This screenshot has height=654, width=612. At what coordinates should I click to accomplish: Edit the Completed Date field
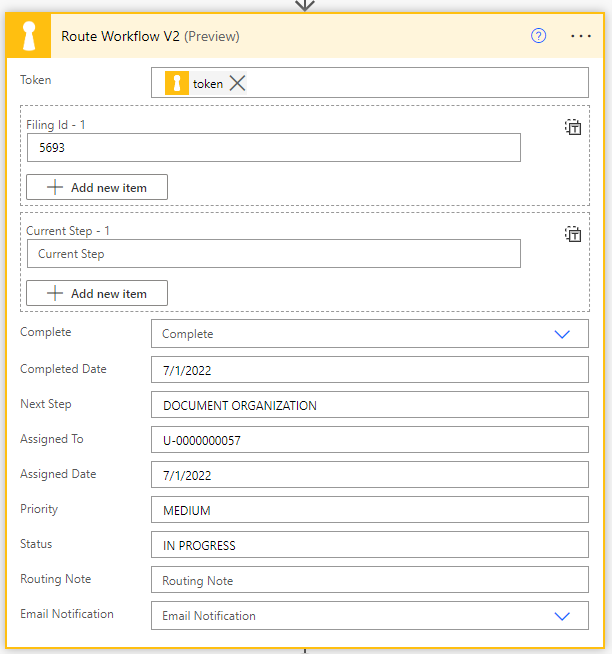pyautogui.click(x=369, y=370)
